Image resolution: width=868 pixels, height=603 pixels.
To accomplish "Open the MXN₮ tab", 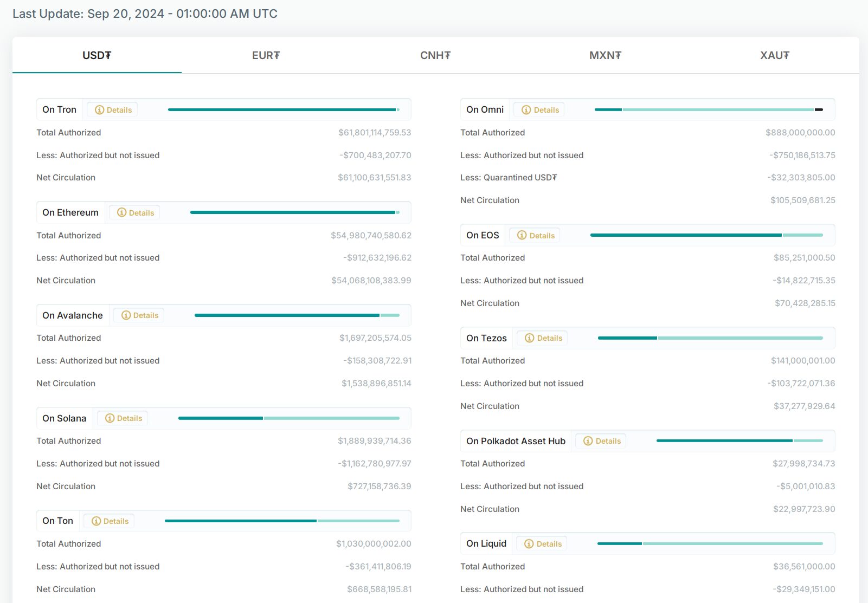I will pyautogui.click(x=605, y=55).
